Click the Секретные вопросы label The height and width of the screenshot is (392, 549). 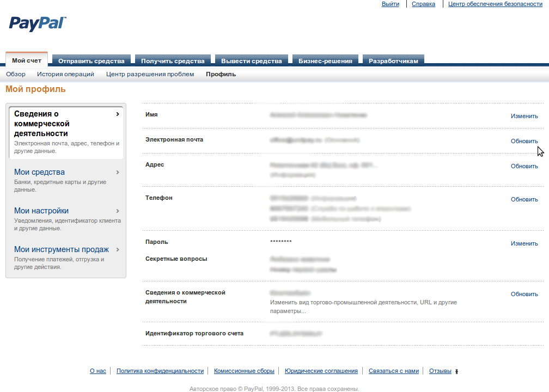point(176,259)
